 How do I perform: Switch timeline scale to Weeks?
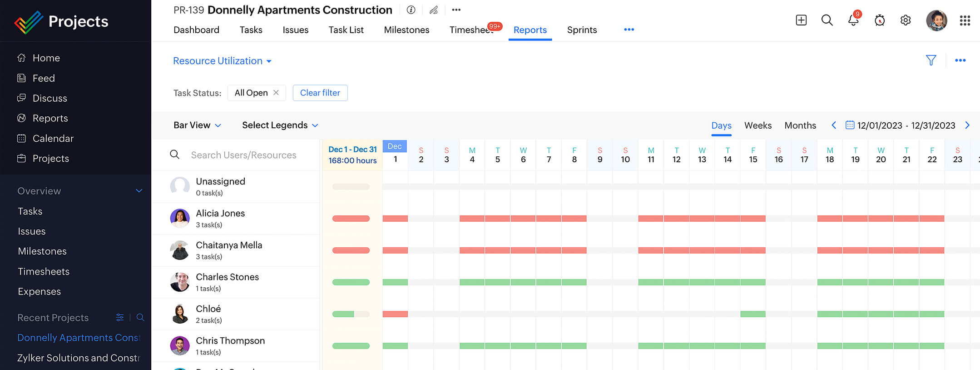pos(757,125)
